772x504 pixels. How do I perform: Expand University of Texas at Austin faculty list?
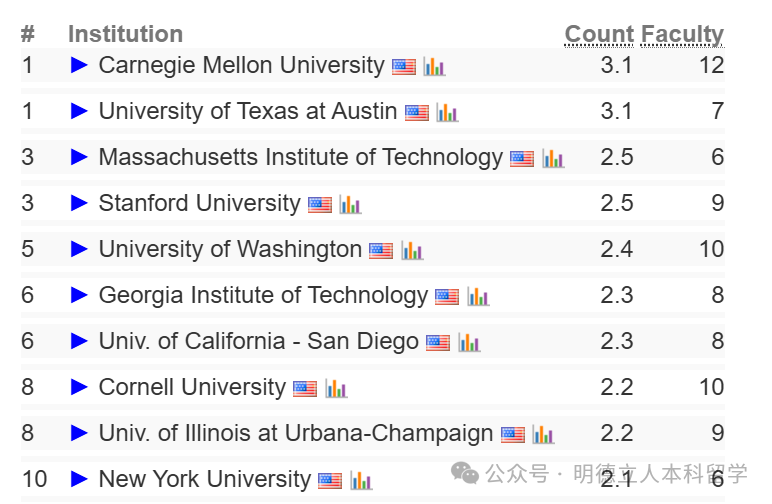[x=79, y=111]
